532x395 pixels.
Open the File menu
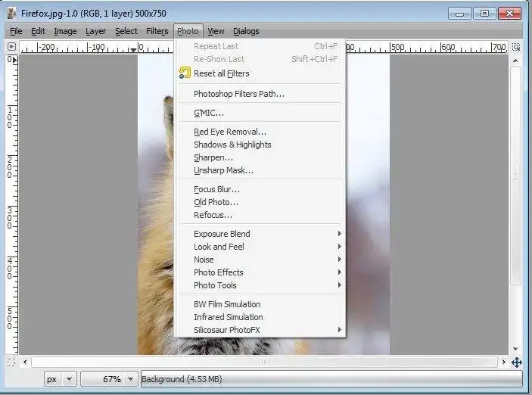coord(16,31)
